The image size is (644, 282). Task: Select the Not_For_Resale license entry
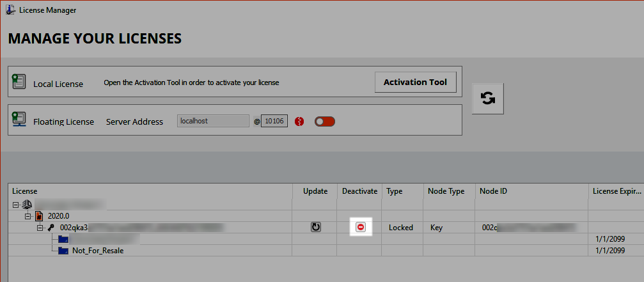tap(97, 251)
